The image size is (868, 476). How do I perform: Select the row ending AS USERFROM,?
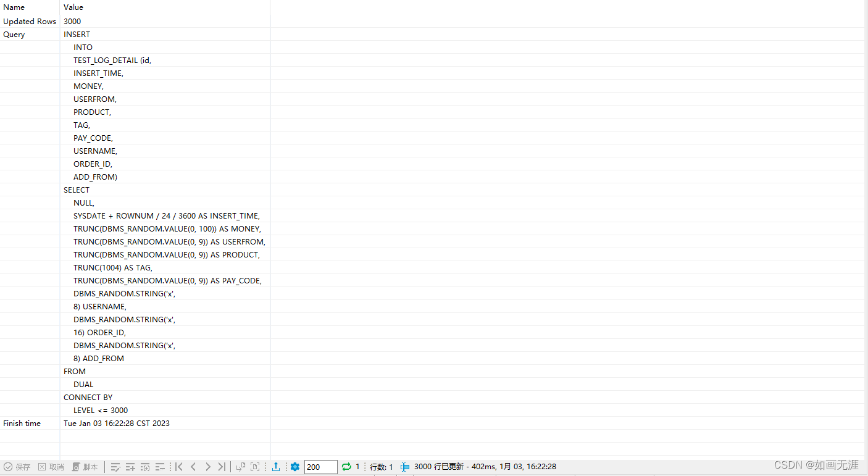(165, 241)
